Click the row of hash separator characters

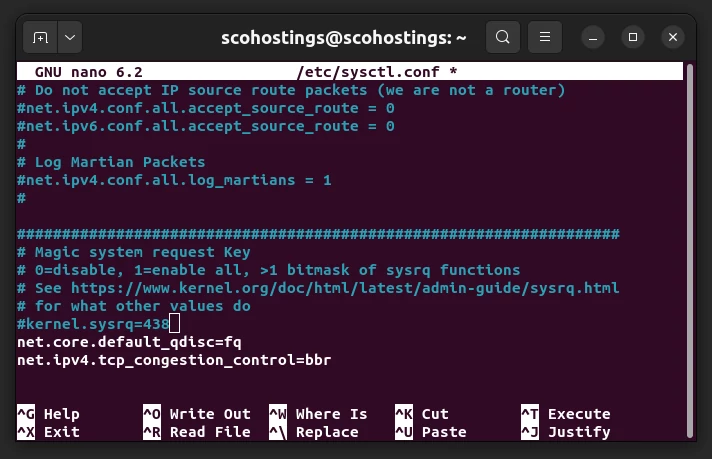click(x=318, y=234)
